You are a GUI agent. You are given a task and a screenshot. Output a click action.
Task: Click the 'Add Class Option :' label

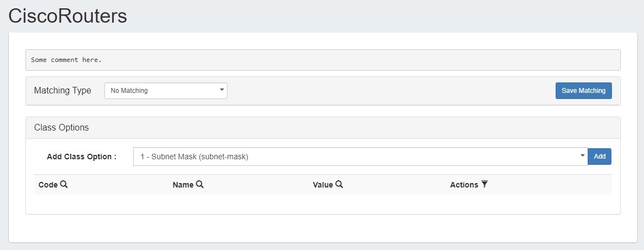coord(82,157)
